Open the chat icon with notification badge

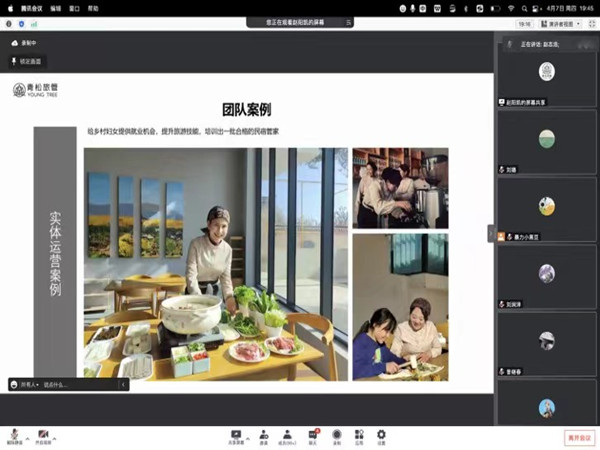[x=313, y=434]
